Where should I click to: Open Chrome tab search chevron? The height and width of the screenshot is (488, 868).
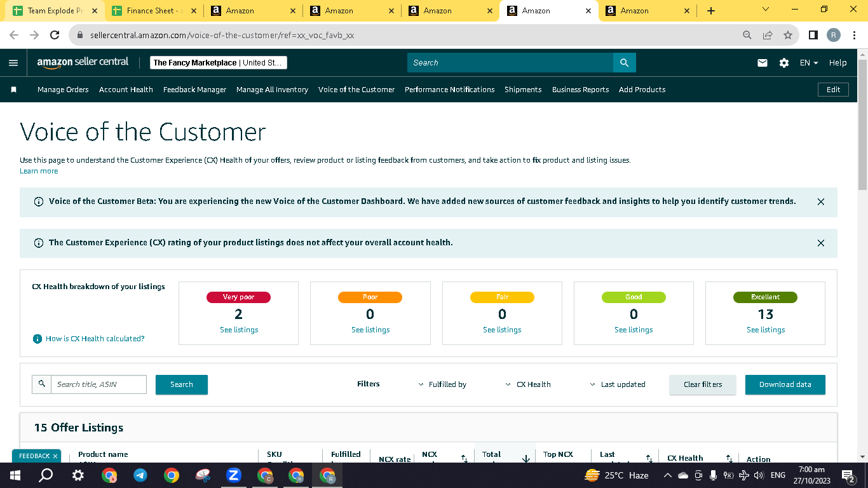coord(765,10)
